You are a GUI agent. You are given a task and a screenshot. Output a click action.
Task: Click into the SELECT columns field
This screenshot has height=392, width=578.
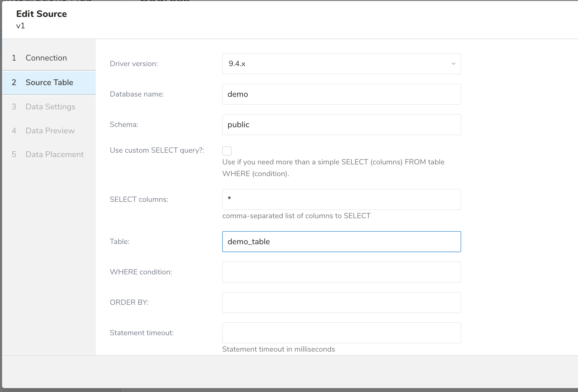341,200
